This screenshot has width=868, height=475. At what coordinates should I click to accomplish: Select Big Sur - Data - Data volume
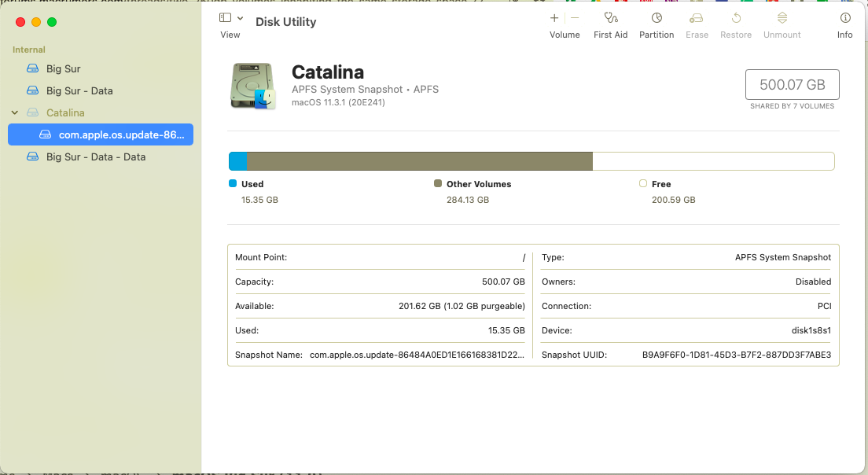(x=100, y=156)
